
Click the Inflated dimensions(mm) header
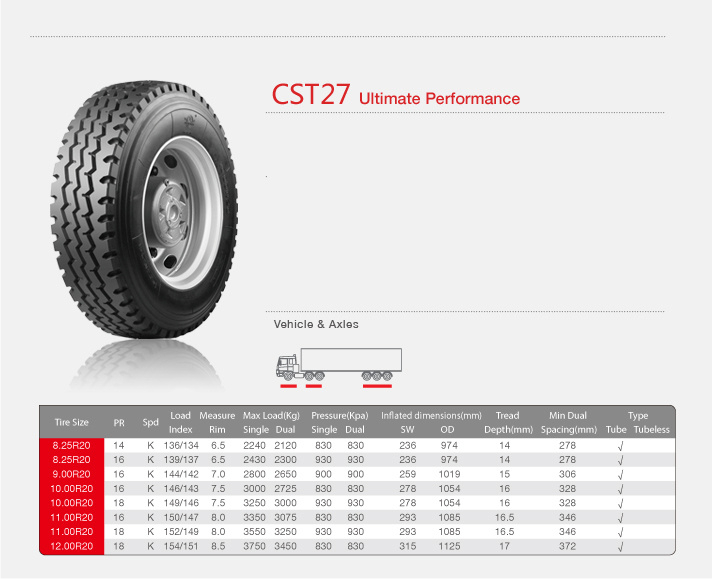tap(431, 416)
